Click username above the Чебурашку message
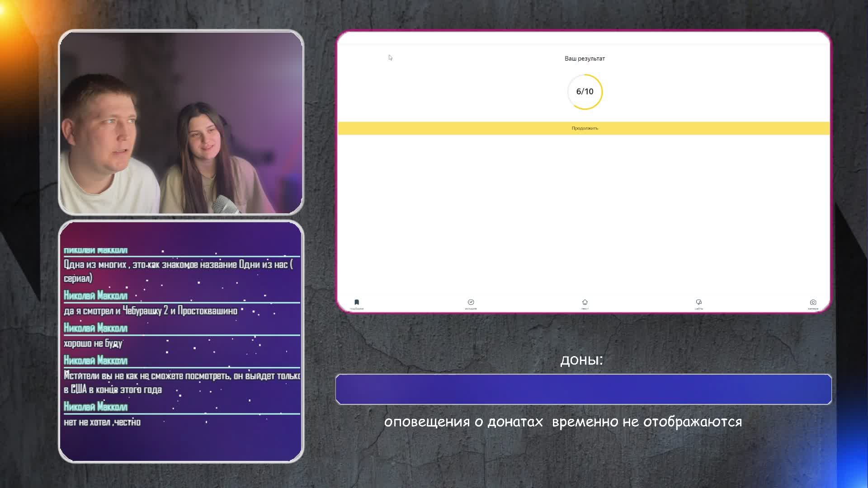 tap(95, 296)
